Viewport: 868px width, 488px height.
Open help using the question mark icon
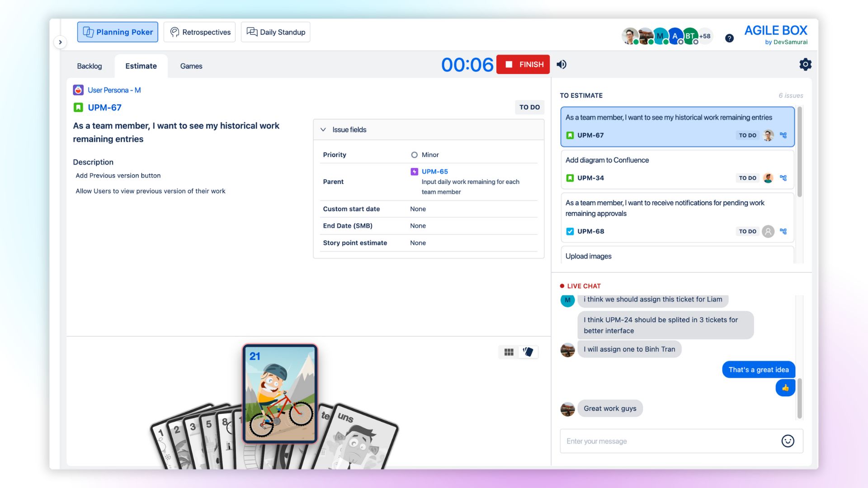tap(729, 38)
